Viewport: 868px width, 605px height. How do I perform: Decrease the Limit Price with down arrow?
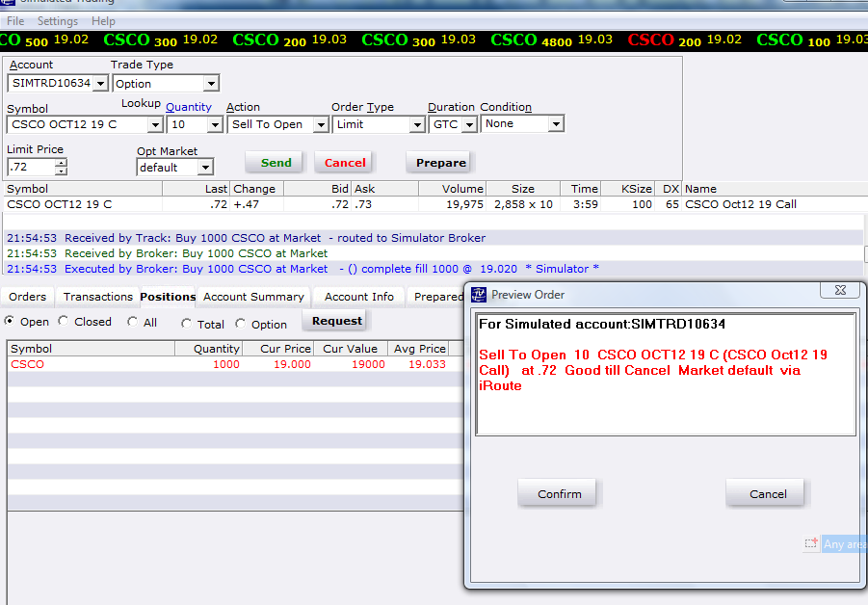[61, 171]
